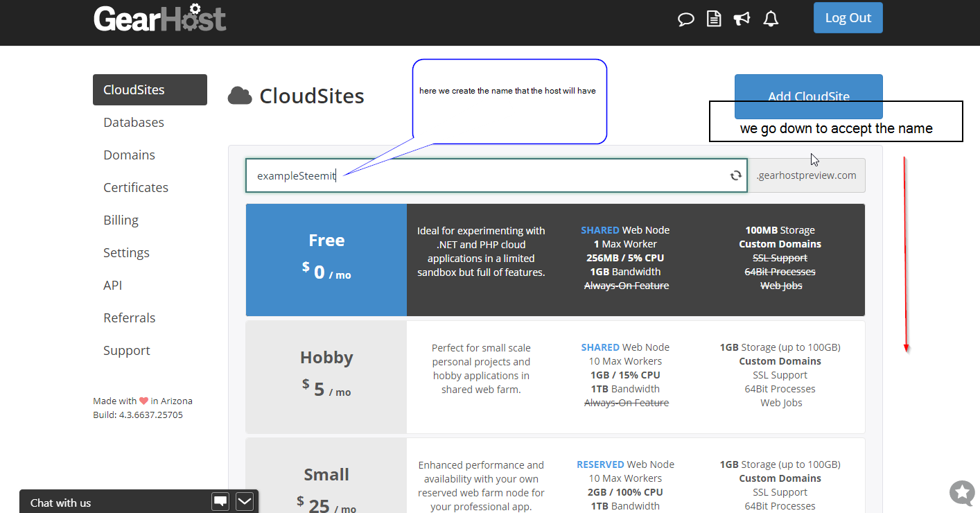This screenshot has height=513, width=980.
Task: Click the CloudSites page heading
Action: pos(312,96)
